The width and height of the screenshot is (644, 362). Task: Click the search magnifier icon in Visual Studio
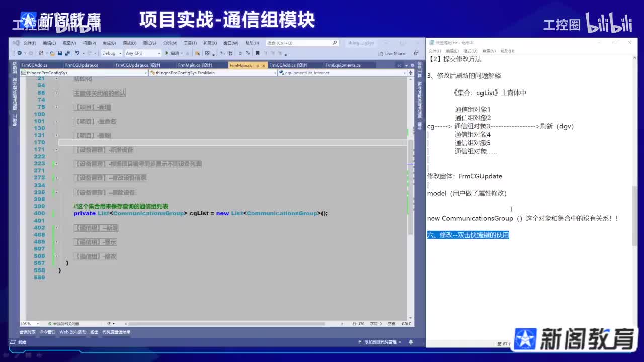(x=335, y=43)
